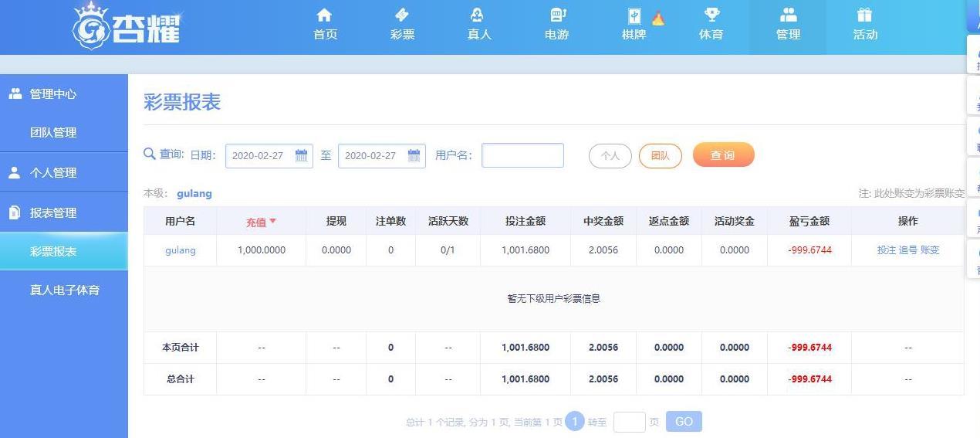Click the people icon above 管理
The image size is (980, 438).
[x=788, y=15]
